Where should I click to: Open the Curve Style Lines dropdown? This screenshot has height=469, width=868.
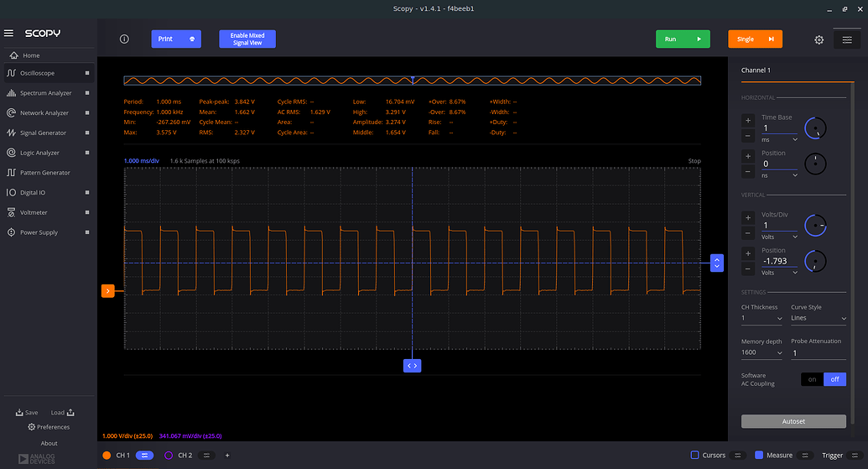click(818, 318)
